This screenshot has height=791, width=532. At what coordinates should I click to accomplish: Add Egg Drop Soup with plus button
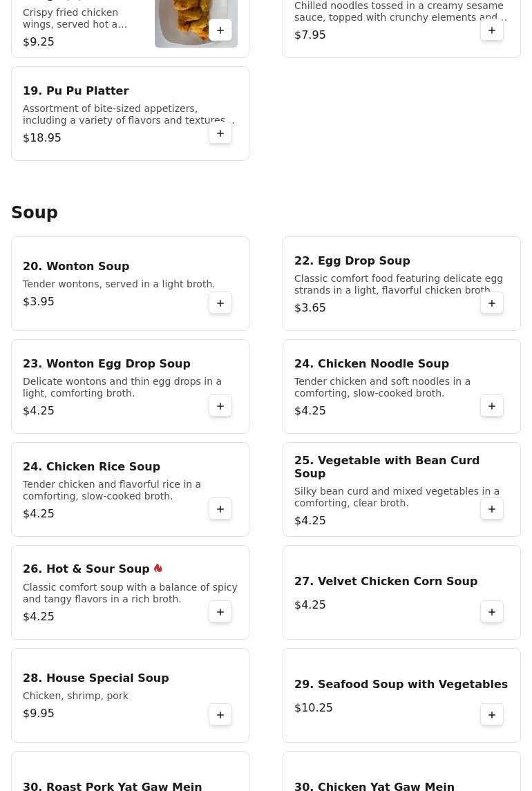pos(492,303)
